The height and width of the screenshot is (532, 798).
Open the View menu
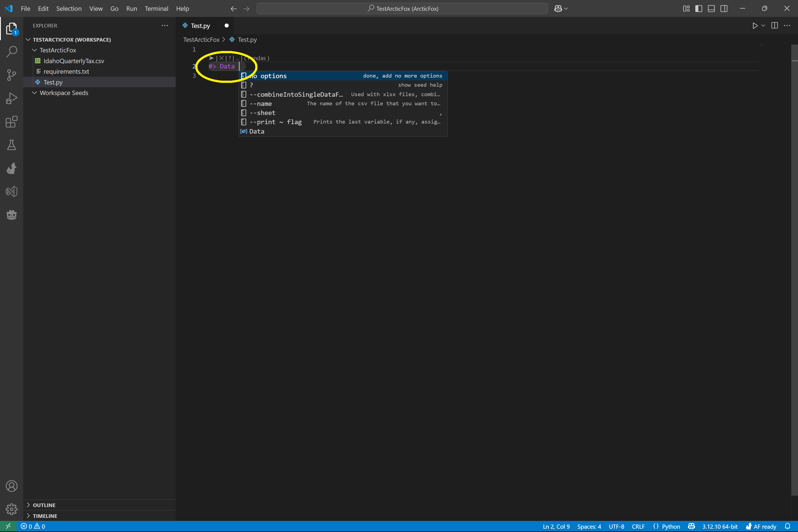[x=96, y=9]
